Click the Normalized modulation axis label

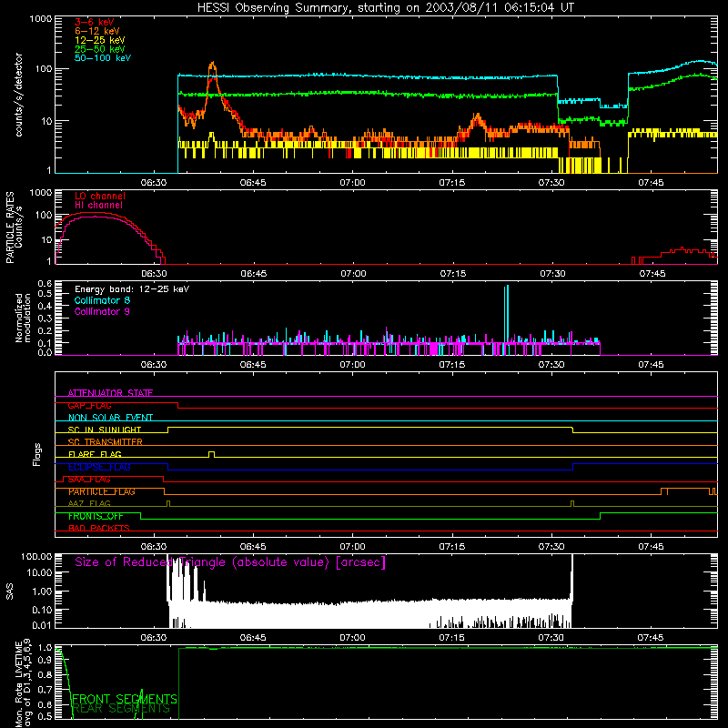coord(23,318)
